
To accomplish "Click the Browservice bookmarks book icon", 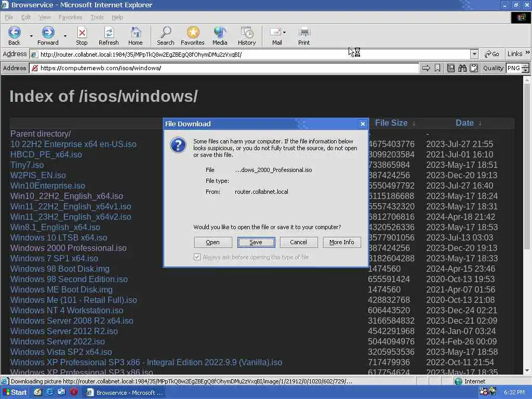I will pyautogui.click(x=451, y=68).
